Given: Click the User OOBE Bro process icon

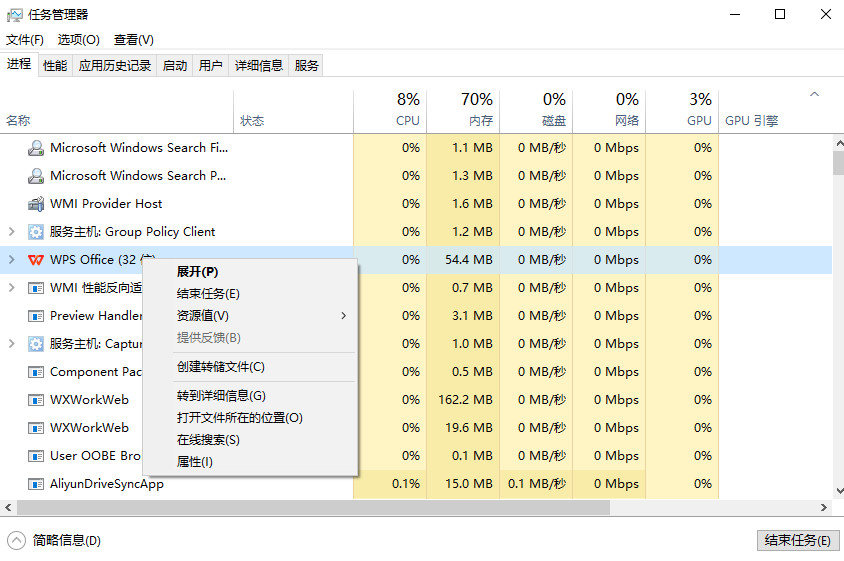Looking at the screenshot, I should click(36, 456).
